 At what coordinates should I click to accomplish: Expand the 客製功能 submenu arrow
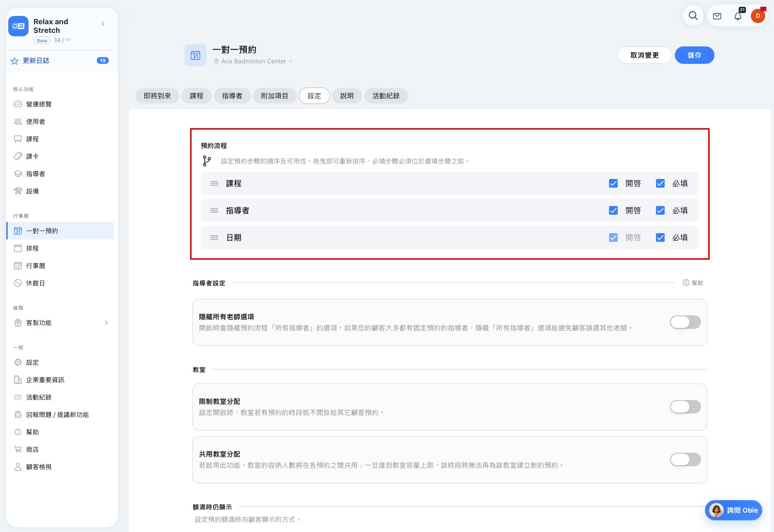(x=106, y=323)
